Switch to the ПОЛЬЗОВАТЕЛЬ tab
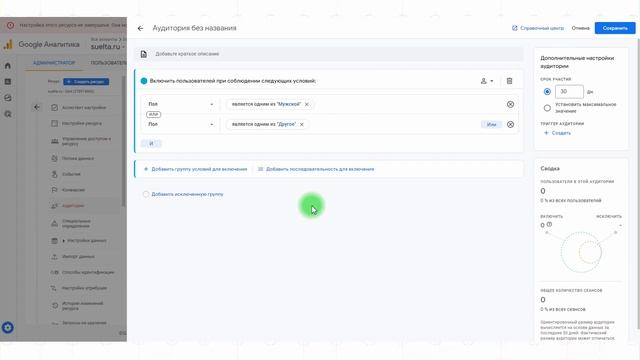The width and height of the screenshot is (640, 360). tap(109, 63)
